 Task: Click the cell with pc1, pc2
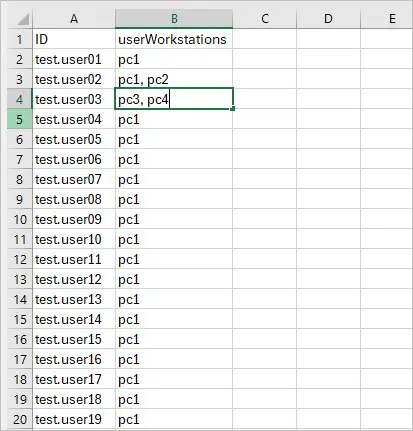pos(174,79)
